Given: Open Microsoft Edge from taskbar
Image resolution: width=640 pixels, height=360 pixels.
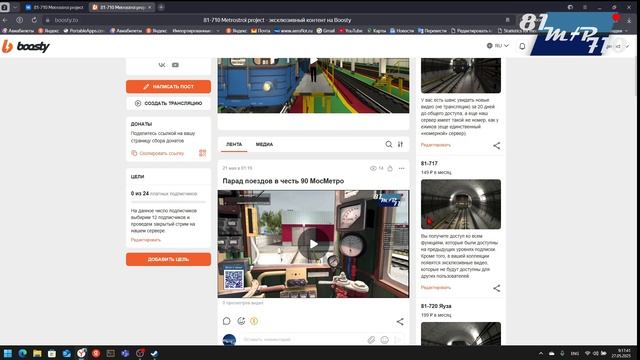Looking at the screenshot, I should click(22, 353).
